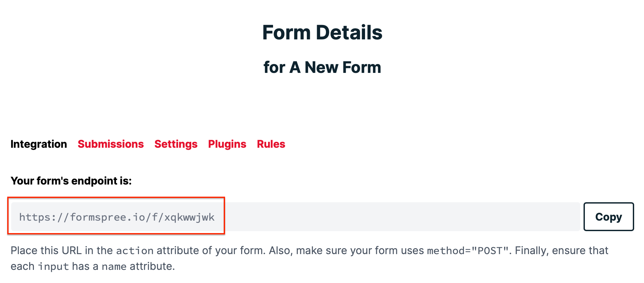The width and height of the screenshot is (644, 283).
Task: Open the Settings tab
Action: point(176,144)
